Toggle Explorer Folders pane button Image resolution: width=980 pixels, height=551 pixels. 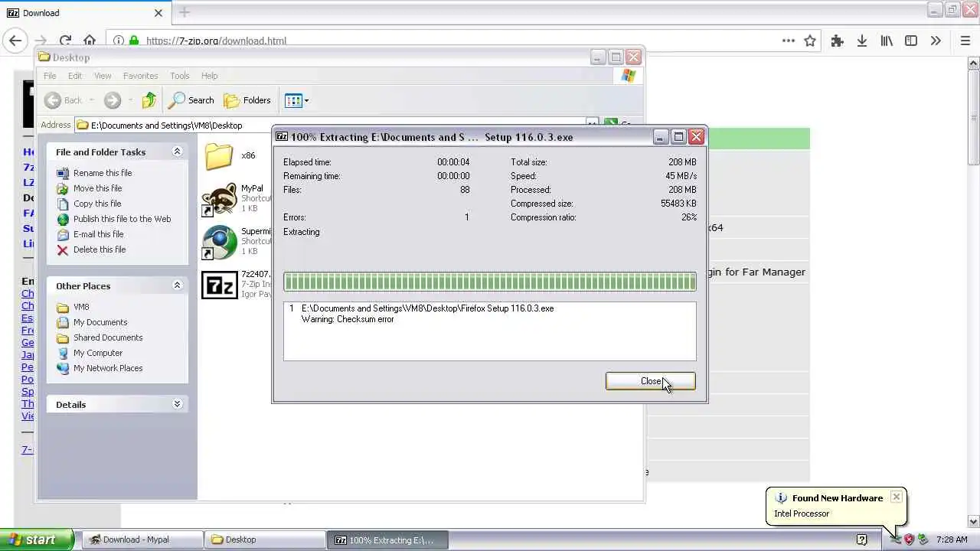[247, 100]
